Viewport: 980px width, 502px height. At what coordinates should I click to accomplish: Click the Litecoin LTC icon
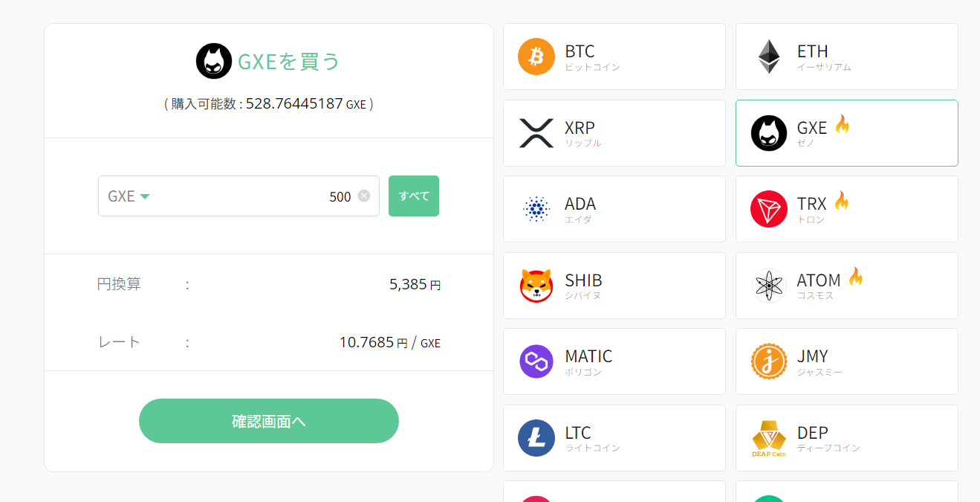coord(536,438)
